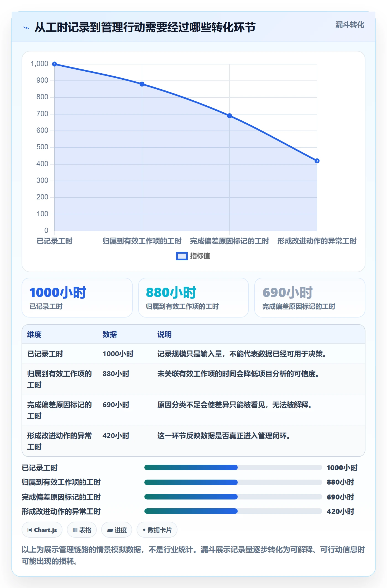Image resolution: width=387 pixels, height=588 pixels.
Task: Click the main title 从工时记录到管理行动
Action: (145, 27)
